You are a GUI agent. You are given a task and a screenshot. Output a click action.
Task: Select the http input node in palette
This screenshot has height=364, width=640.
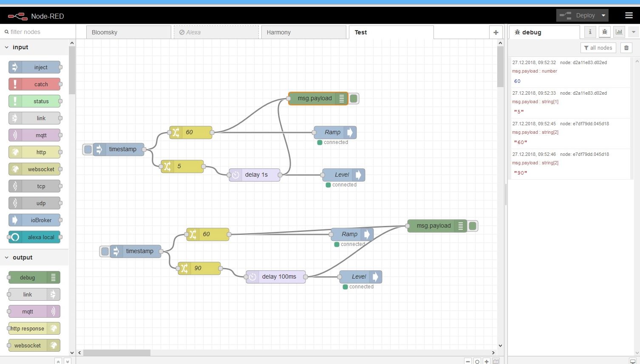[34, 152]
